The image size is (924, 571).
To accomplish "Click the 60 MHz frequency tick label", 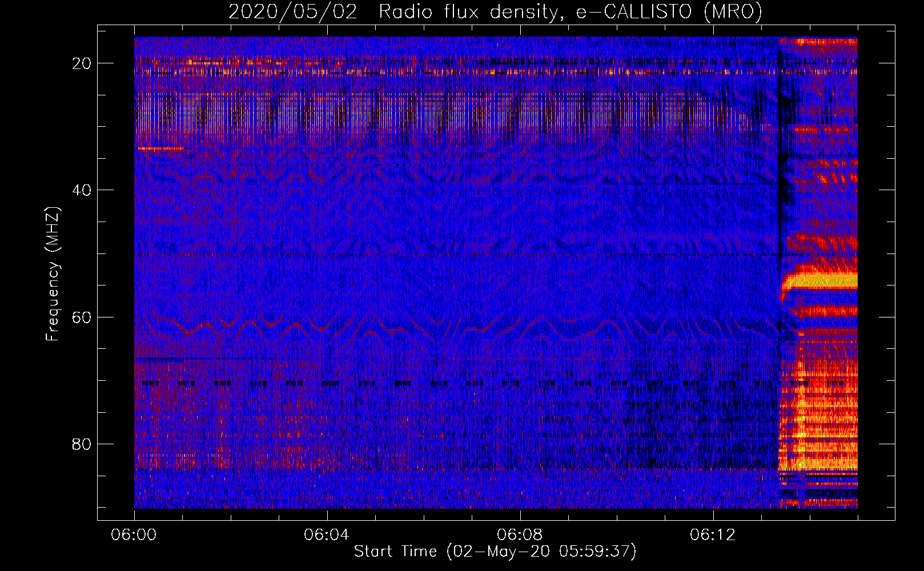I will click(x=82, y=317).
